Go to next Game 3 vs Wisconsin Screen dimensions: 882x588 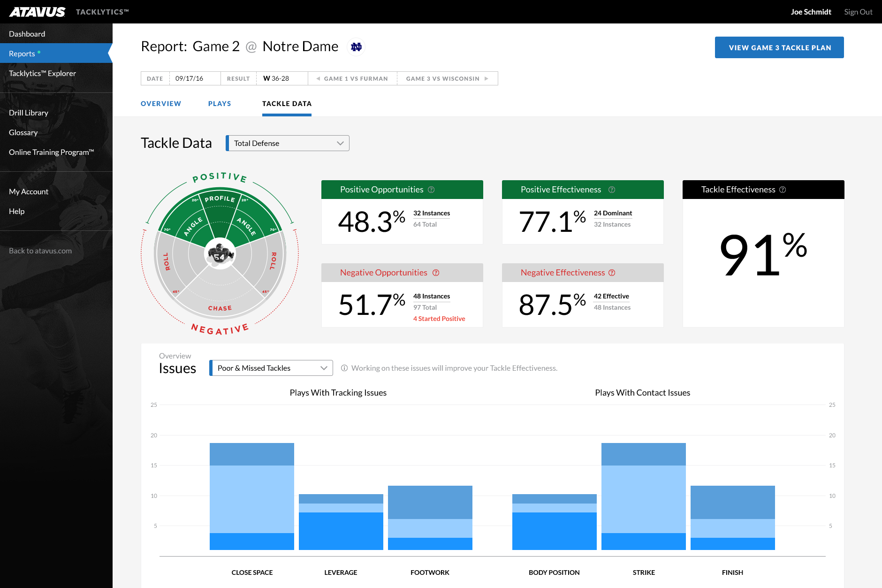coord(447,79)
